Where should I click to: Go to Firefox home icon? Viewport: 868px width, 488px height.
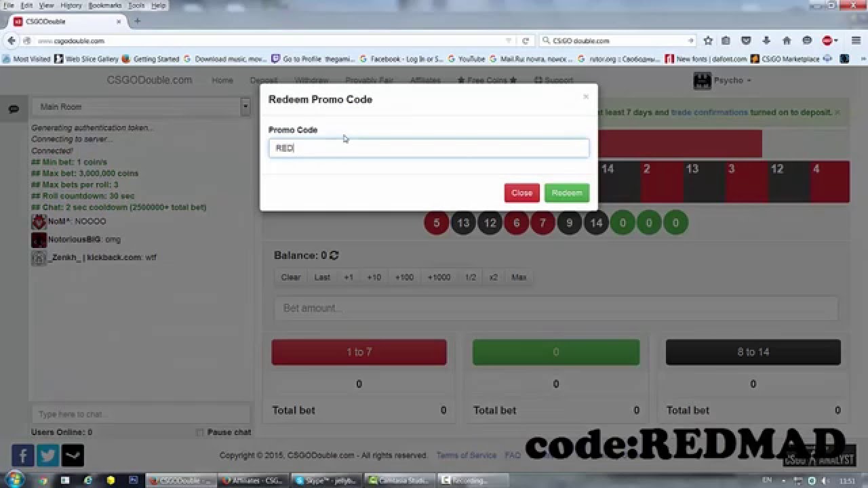pyautogui.click(x=787, y=41)
